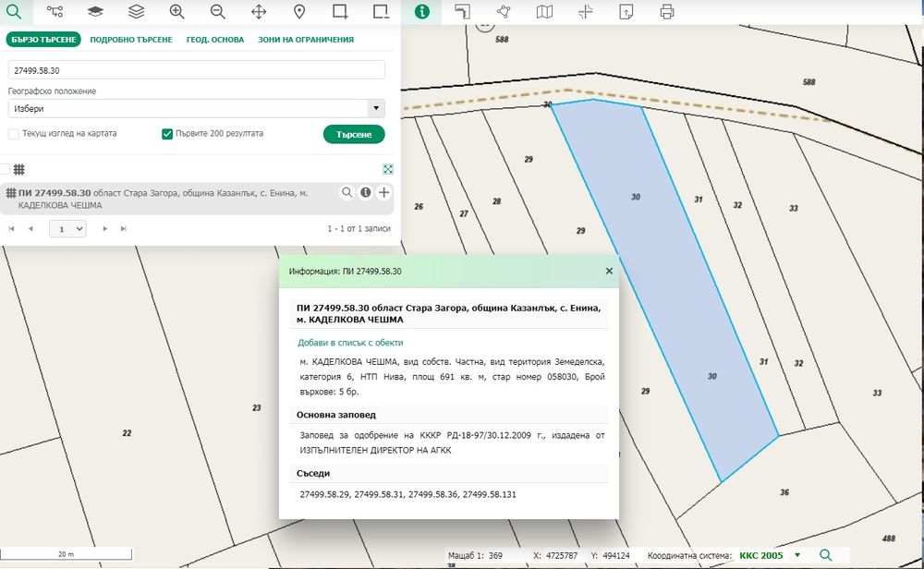The image size is (924, 569).
Task: Activate the green info identify tool
Action: coord(422,12)
